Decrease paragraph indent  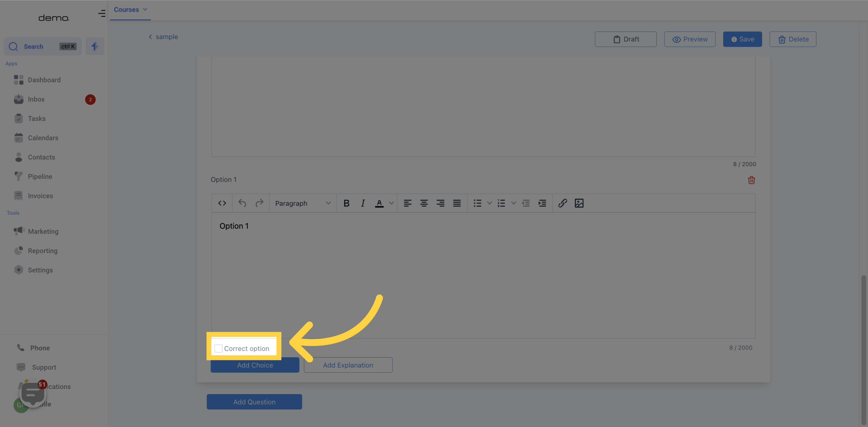tap(526, 203)
